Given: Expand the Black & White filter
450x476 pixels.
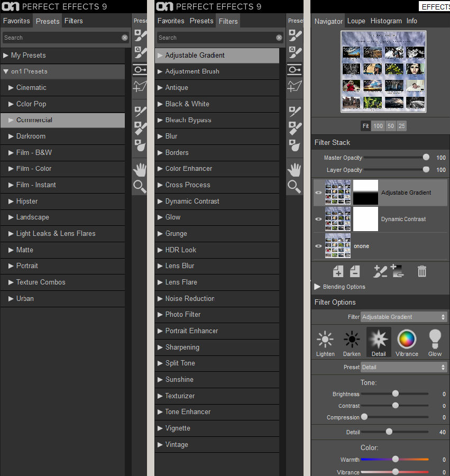Looking at the screenshot, I should (160, 104).
